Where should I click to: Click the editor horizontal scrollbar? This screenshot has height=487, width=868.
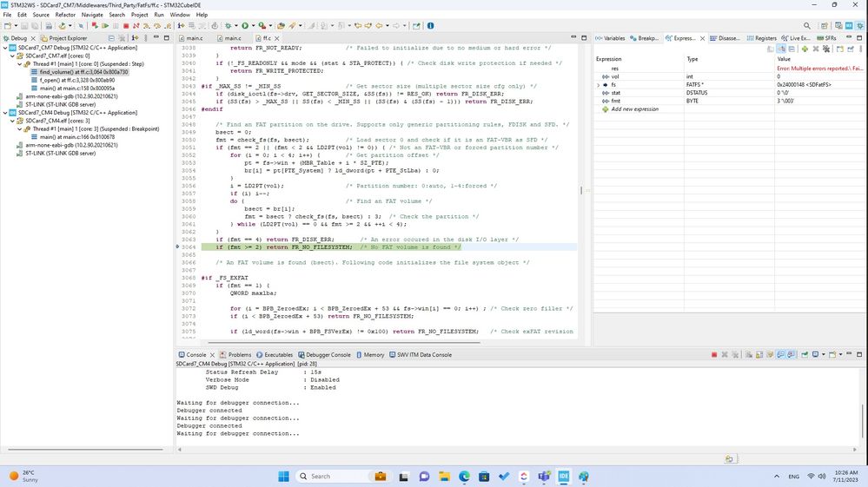(344, 342)
